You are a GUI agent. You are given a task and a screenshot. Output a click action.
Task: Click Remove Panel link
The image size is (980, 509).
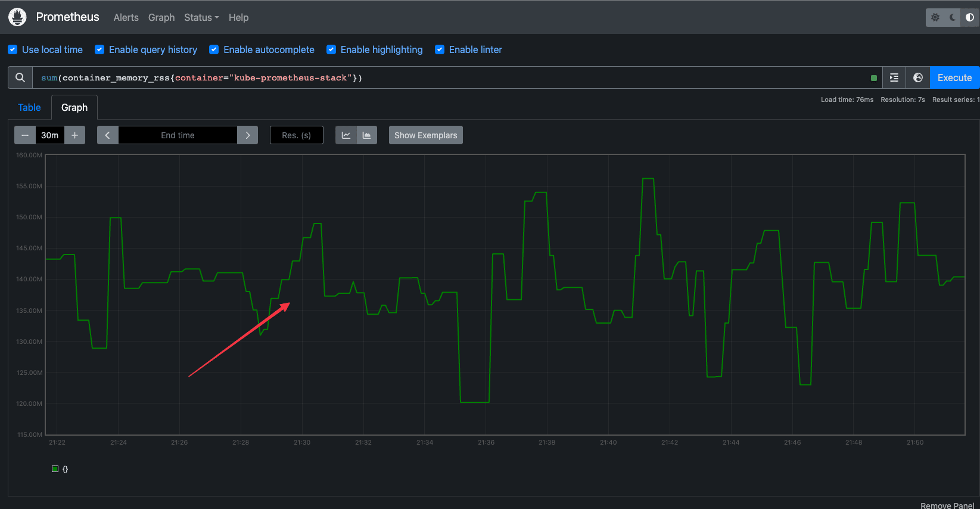(x=947, y=505)
